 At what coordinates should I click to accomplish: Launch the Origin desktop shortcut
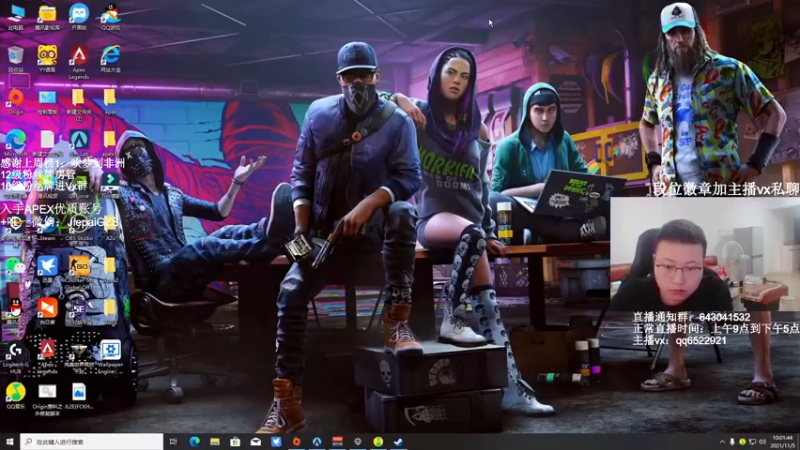tap(16, 101)
